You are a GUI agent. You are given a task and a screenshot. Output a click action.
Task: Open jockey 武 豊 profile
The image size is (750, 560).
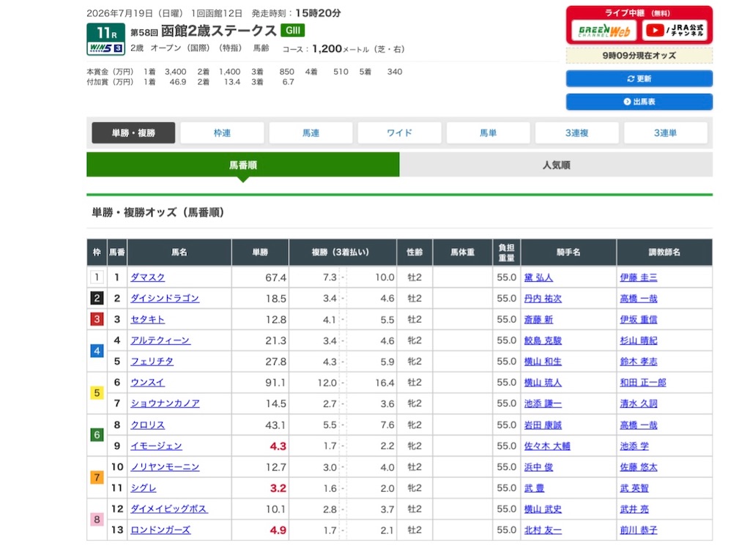coord(534,488)
